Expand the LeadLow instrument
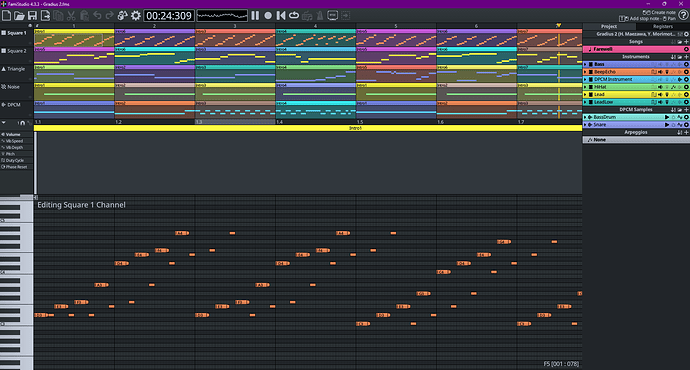The width and height of the screenshot is (690, 370). (x=585, y=102)
